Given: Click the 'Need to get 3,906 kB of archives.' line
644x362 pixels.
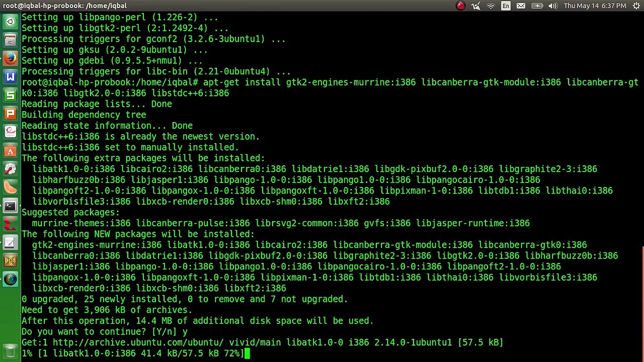Looking at the screenshot, I should pyautogui.click(x=107, y=310).
